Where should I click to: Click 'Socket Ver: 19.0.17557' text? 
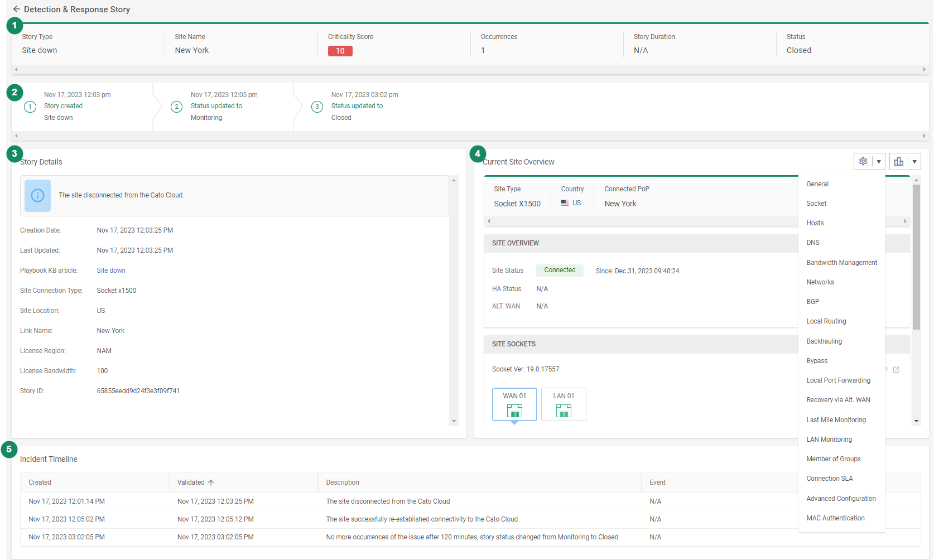click(x=526, y=369)
